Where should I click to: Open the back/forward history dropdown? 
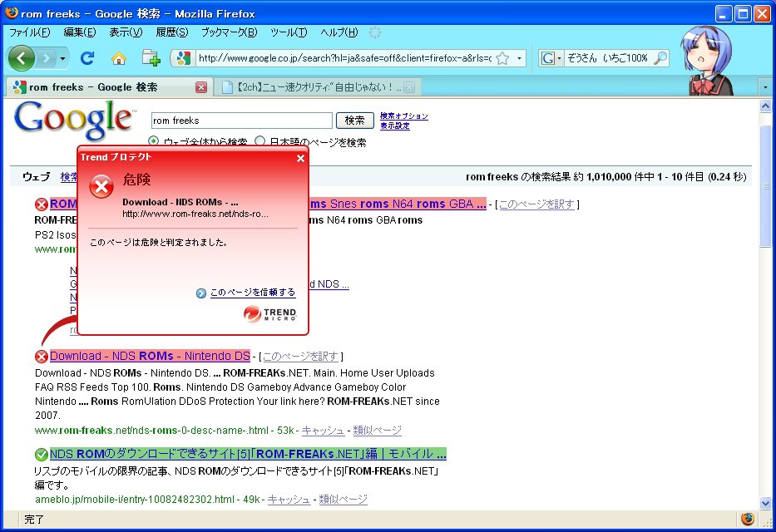pyautogui.click(x=63, y=58)
